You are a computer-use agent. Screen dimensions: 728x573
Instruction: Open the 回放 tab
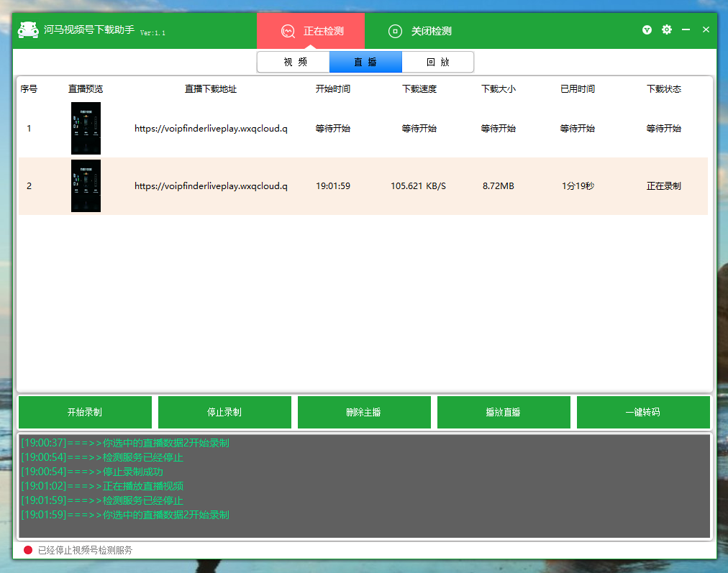tap(437, 62)
